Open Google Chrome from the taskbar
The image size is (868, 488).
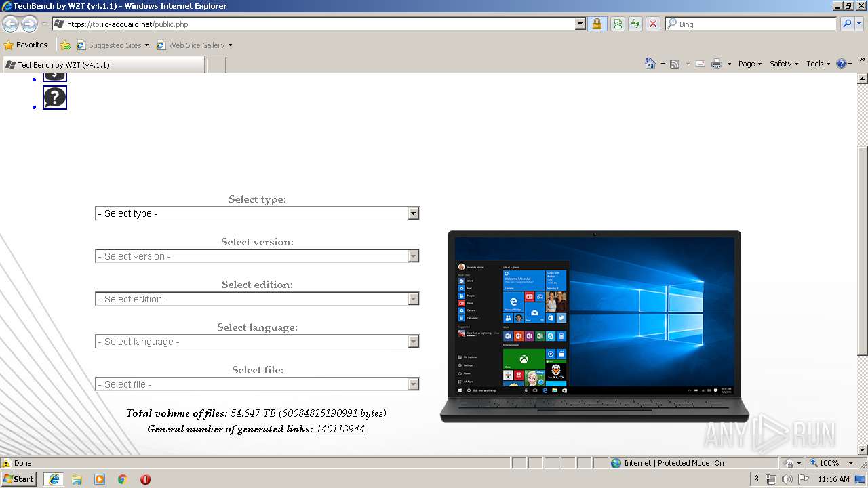click(x=123, y=479)
